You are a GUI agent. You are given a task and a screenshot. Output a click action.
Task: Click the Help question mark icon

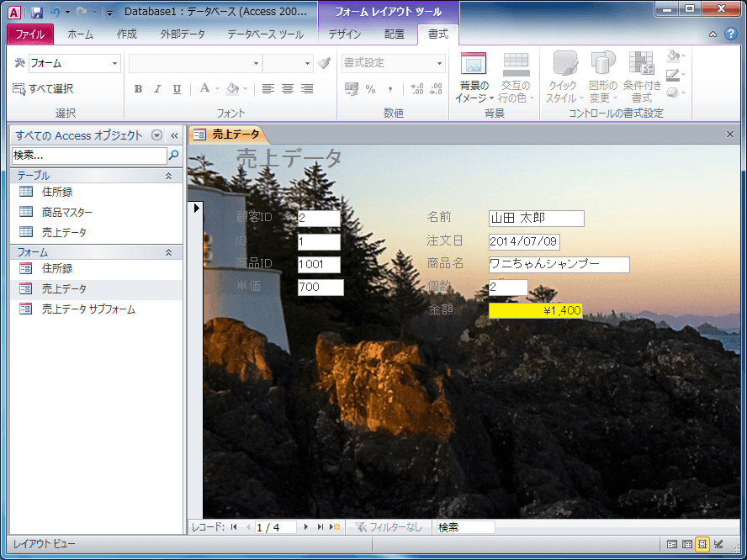pos(731,34)
